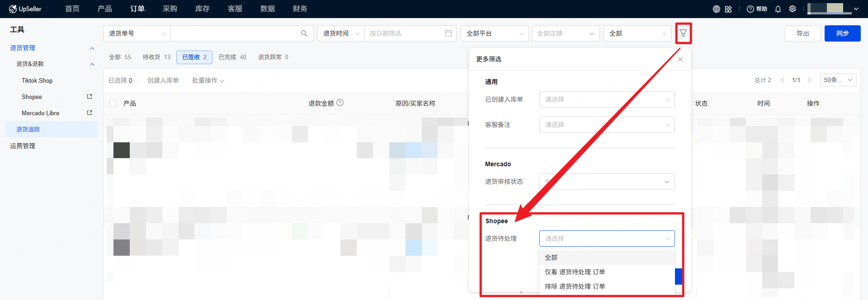This screenshot has height=300, width=868.
Task: Open the 全部平台 dropdown
Action: [494, 33]
